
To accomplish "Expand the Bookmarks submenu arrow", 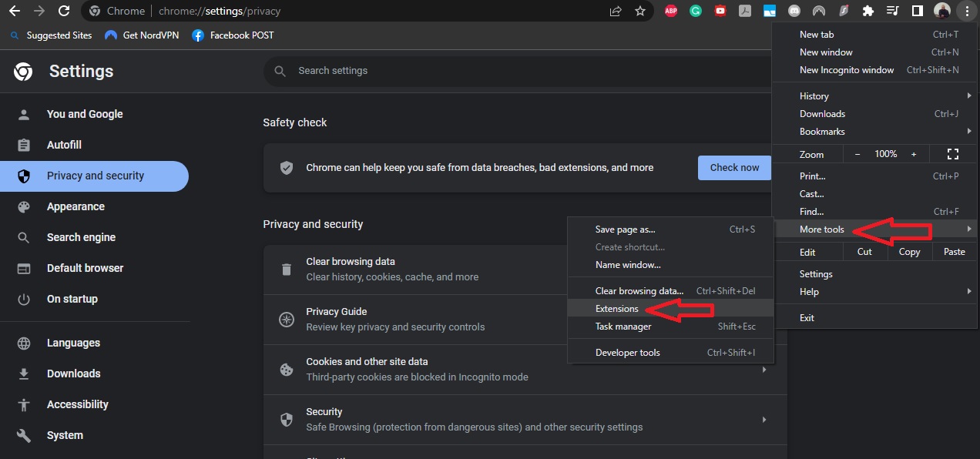I will [x=970, y=131].
